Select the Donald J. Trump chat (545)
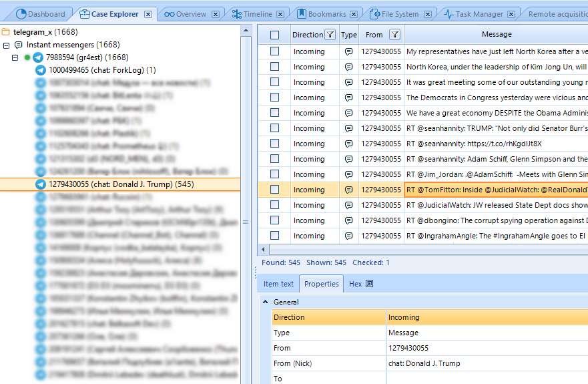The image size is (588, 384). (x=120, y=184)
